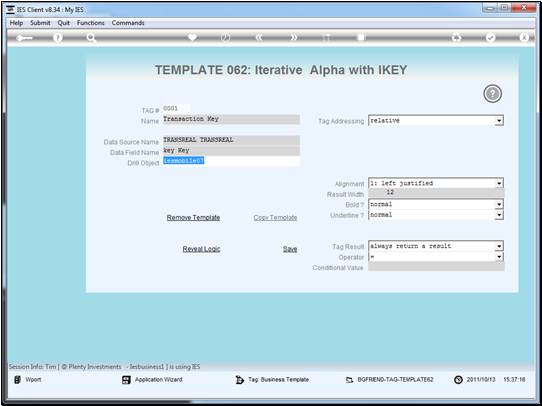Click the round help icon on the form
The height and width of the screenshot is (406, 542).
coord(492,94)
